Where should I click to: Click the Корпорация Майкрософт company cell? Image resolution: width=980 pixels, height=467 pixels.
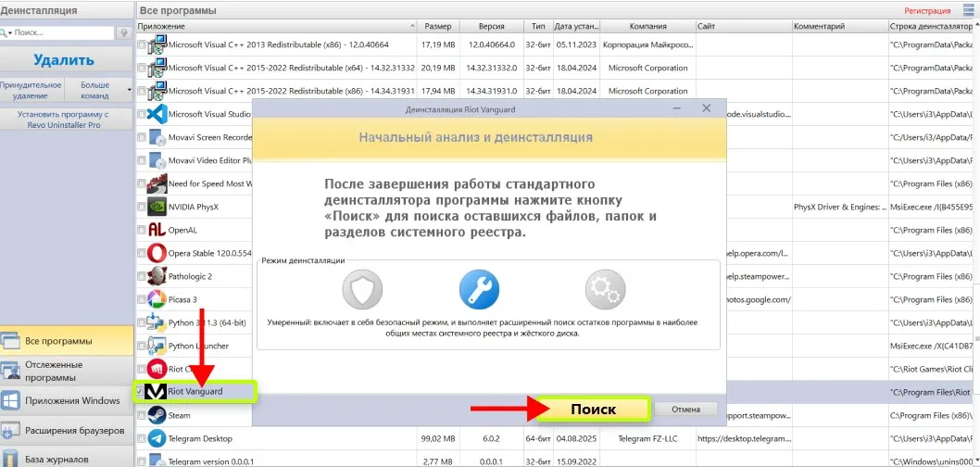(x=647, y=45)
